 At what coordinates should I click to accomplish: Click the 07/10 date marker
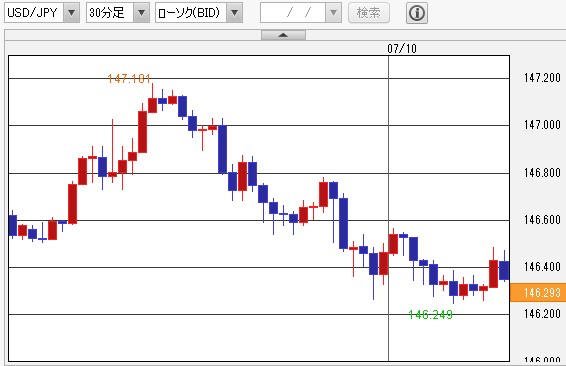pos(402,48)
